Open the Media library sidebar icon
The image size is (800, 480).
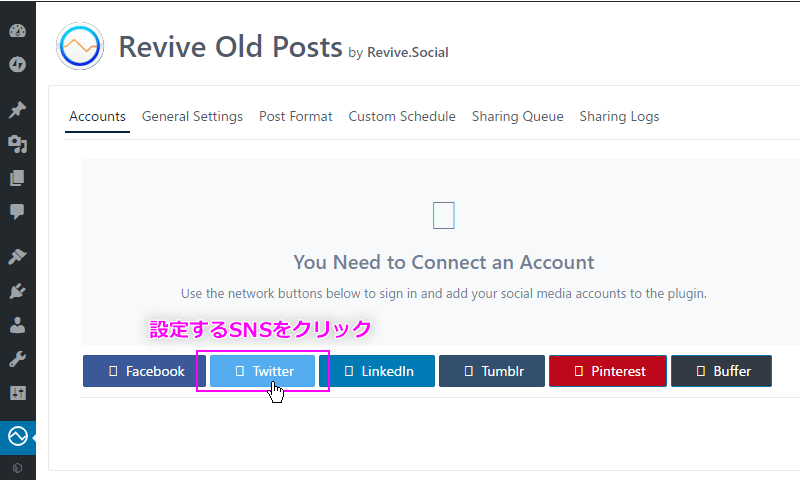coord(17,144)
